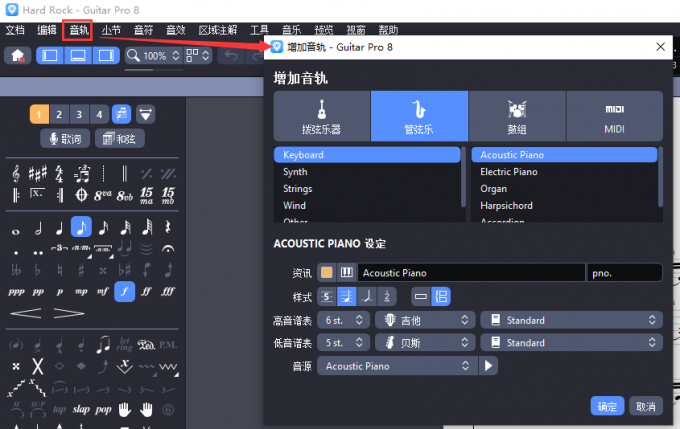Click the slap technique icon
The height and width of the screenshot is (429, 680).
pyautogui.click(x=81, y=409)
